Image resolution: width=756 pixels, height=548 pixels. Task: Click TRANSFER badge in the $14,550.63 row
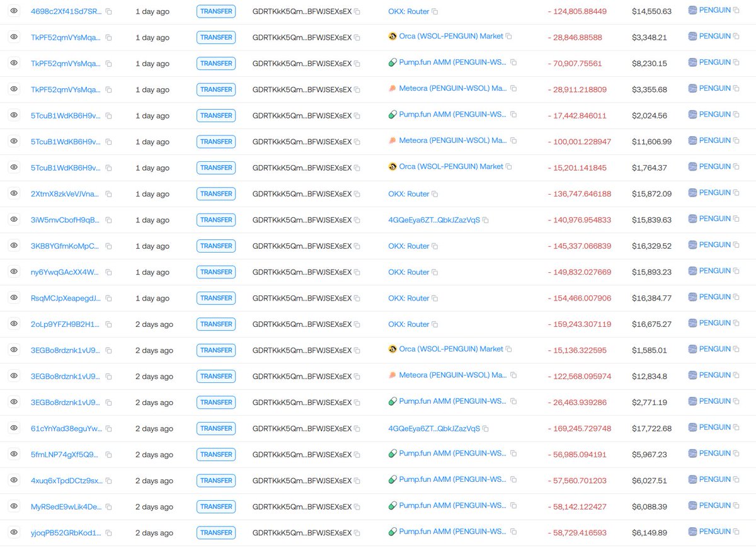pyautogui.click(x=216, y=11)
